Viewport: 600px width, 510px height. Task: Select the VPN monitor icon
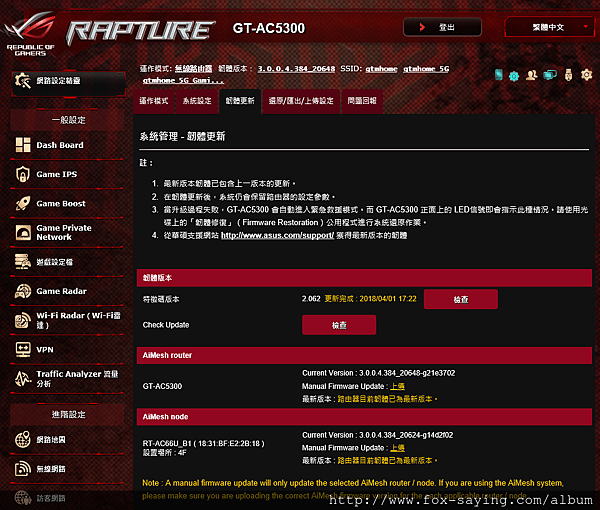23,349
